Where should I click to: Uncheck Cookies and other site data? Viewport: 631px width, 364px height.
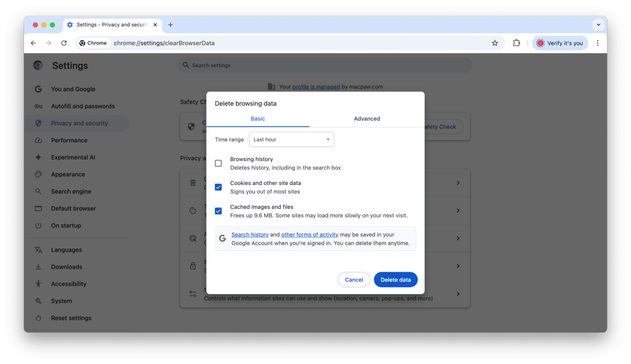218,187
